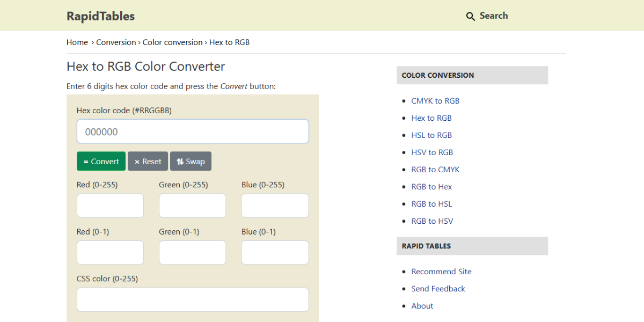Visit the RGB to HSV page
Image resolution: width=644 pixels, height=322 pixels.
pos(432,221)
